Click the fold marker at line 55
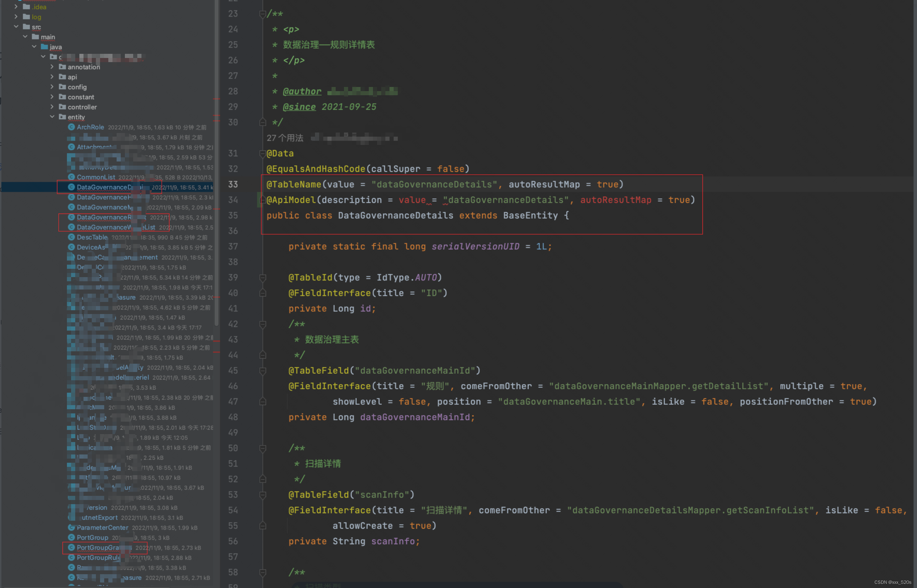Viewport: 917px width, 588px height. pyautogui.click(x=263, y=526)
